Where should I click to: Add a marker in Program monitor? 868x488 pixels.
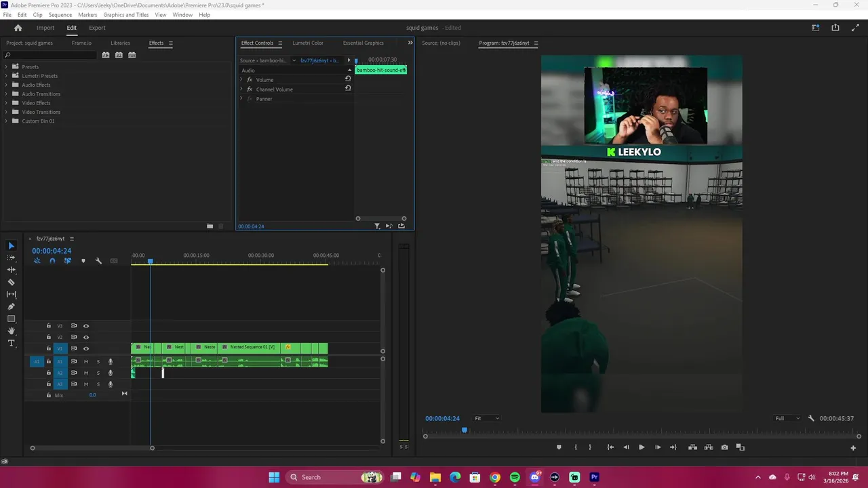tap(559, 447)
